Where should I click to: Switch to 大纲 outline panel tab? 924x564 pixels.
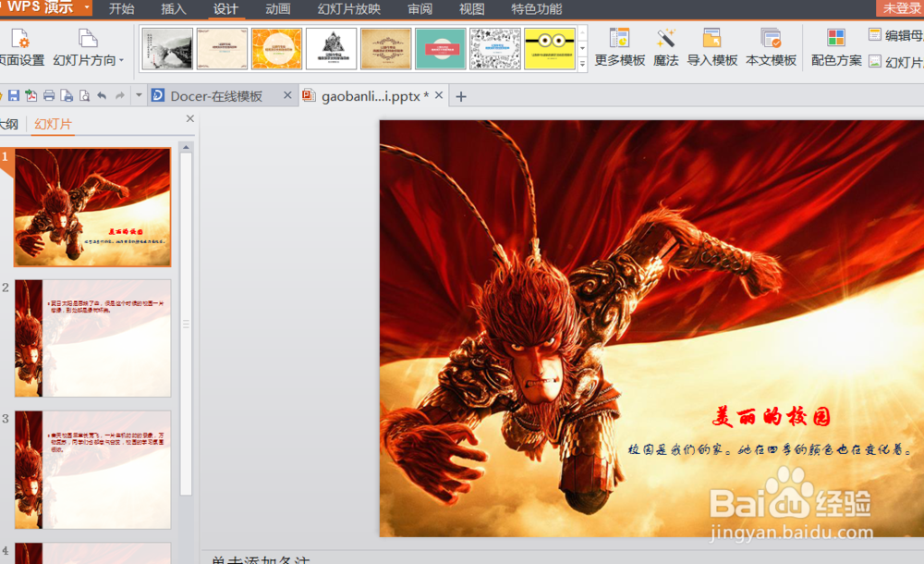coord(8,124)
